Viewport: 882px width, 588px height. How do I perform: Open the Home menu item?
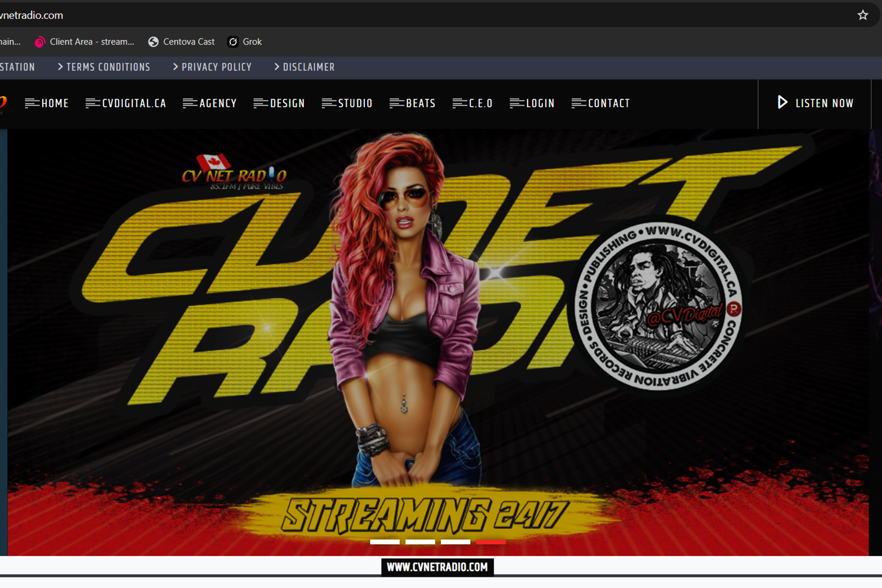point(55,103)
